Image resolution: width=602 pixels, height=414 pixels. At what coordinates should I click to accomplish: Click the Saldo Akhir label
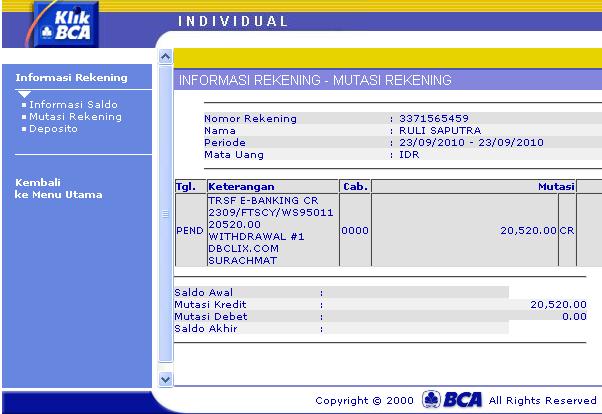click(206, 328)
